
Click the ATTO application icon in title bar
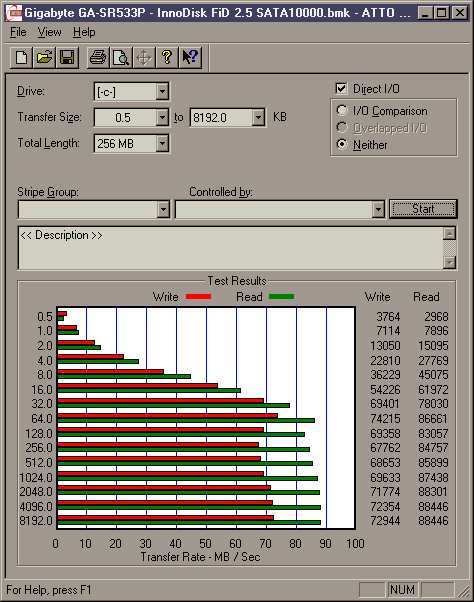(x=15, y=13)
